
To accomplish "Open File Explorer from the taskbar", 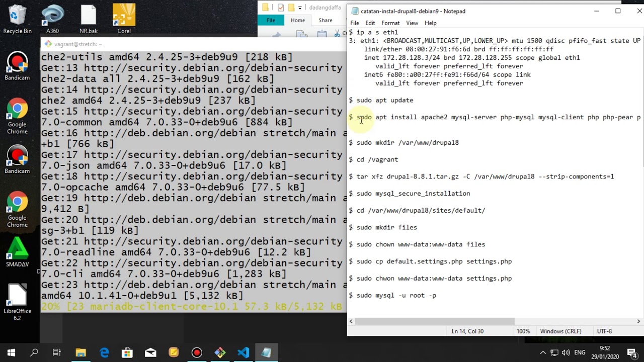I will [x=80, y=353].
